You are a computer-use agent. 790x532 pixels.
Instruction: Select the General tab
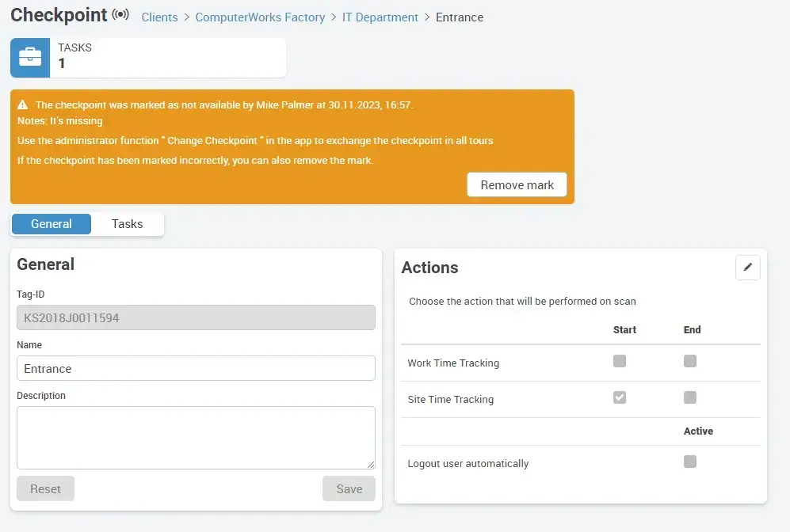[x=51, y=224]
